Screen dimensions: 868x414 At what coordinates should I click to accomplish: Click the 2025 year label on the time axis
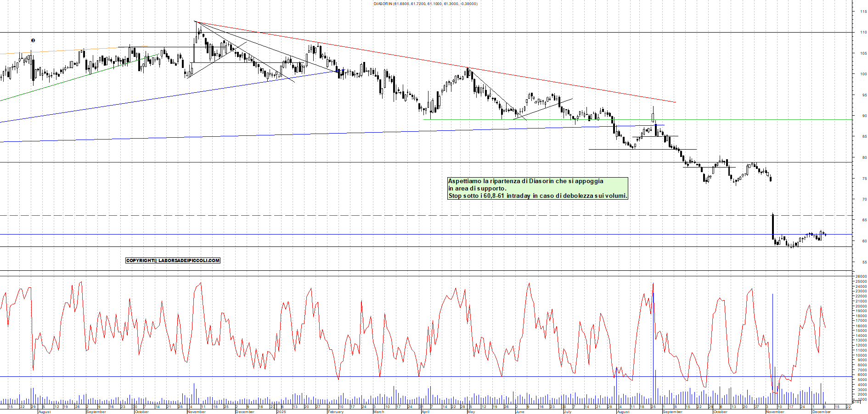(281, 412)
